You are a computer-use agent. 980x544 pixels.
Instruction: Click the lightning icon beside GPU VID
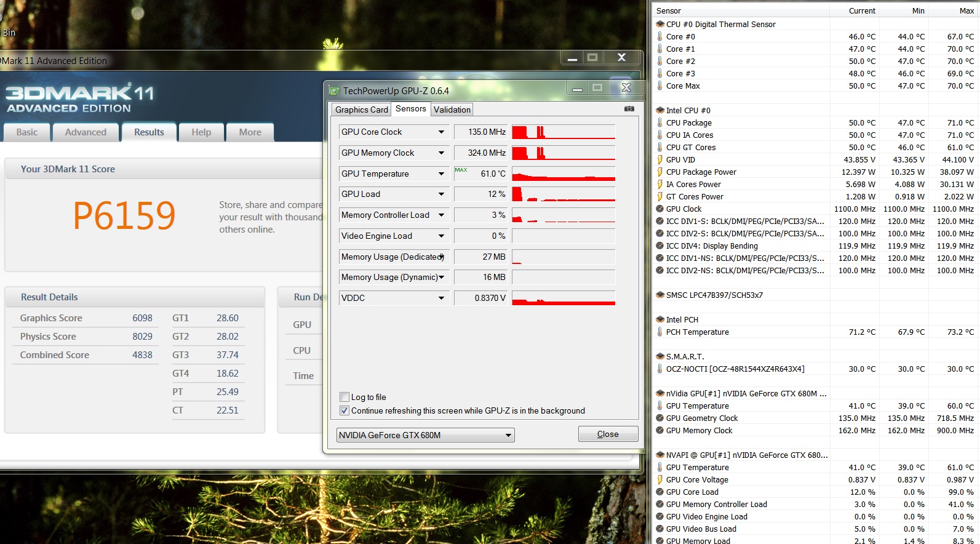[660, 159]
